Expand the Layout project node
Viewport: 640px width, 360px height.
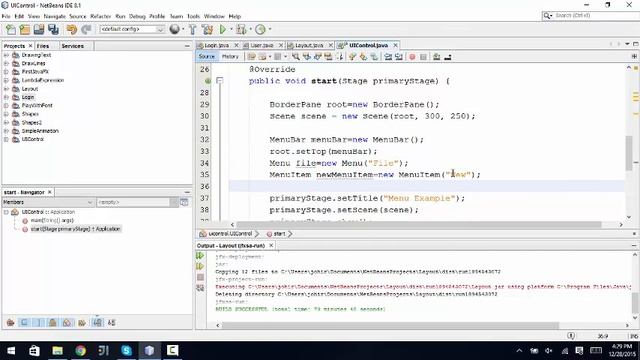click(6, 89)
